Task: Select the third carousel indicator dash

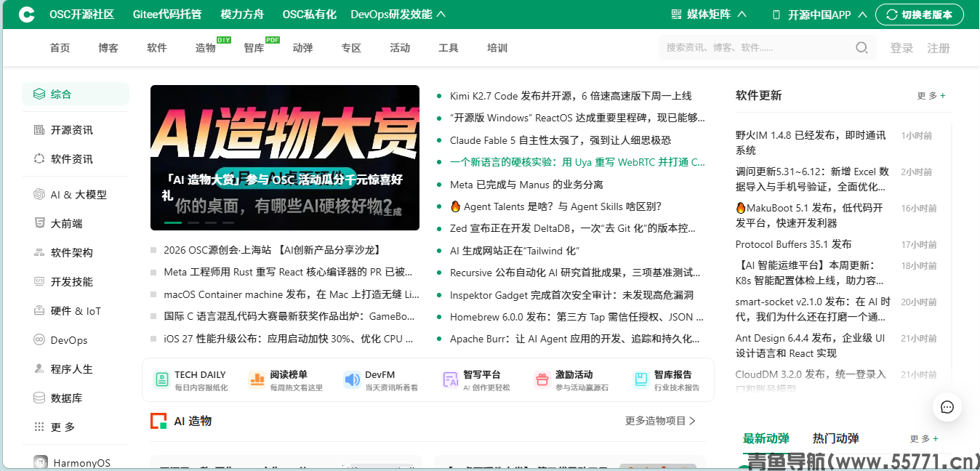Action: 211,222
